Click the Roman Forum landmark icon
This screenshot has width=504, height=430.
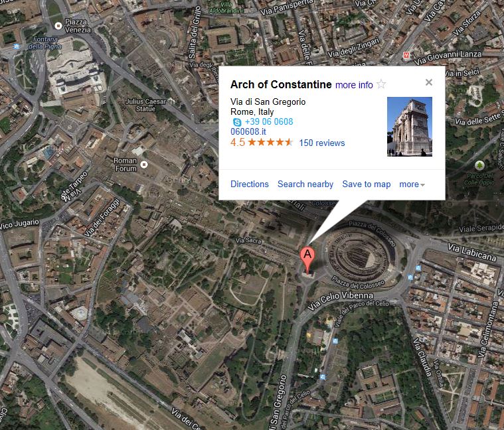pos(144,165)
